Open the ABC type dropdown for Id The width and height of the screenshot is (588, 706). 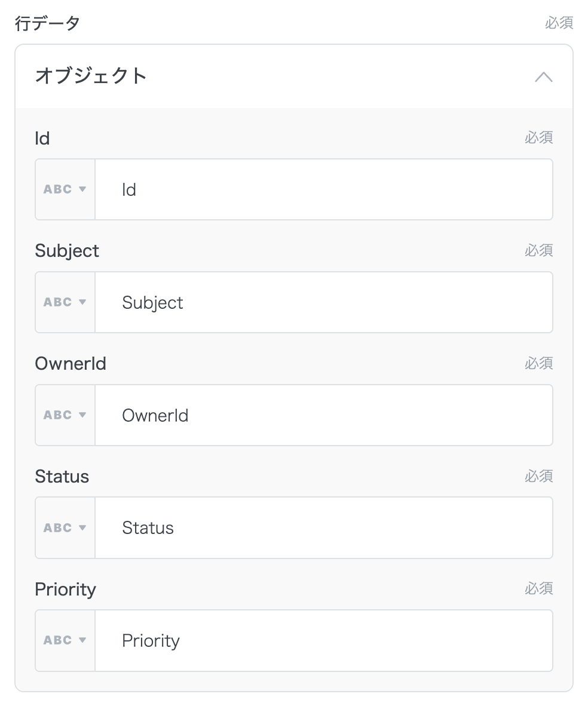[65, 189]
